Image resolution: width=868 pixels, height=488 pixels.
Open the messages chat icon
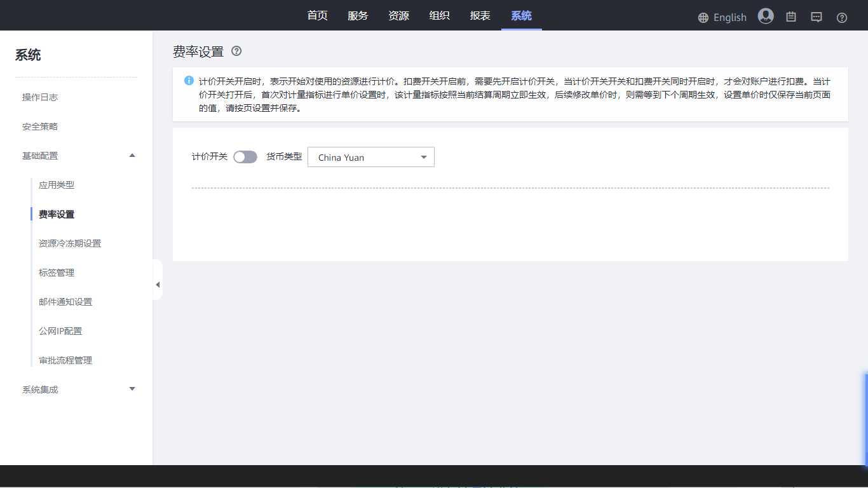[x=817, y=17]
